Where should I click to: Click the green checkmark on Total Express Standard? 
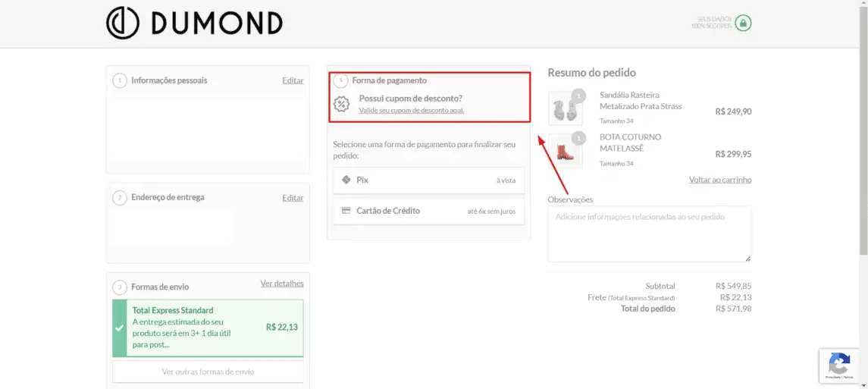[119, 328]
